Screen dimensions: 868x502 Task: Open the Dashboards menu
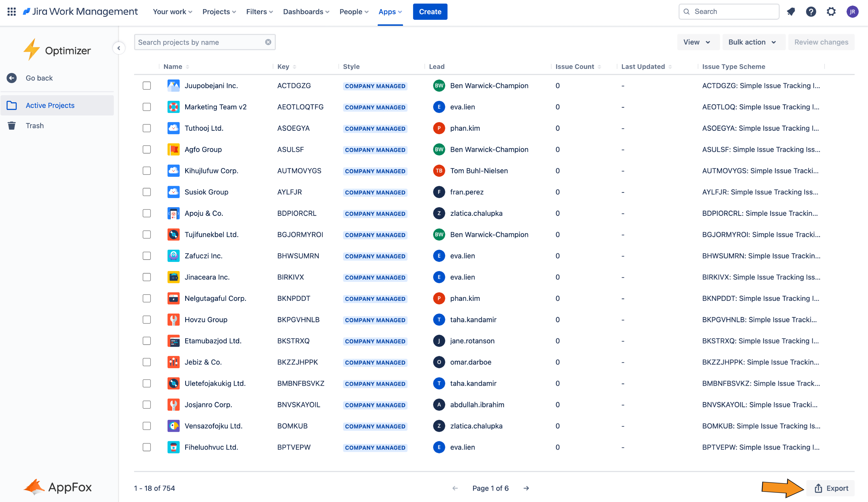(x=306, y=12)
